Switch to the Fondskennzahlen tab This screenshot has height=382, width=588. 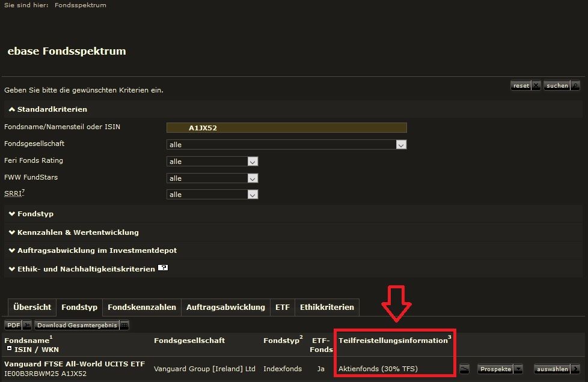pyautogui.click(x=142, y=307)
